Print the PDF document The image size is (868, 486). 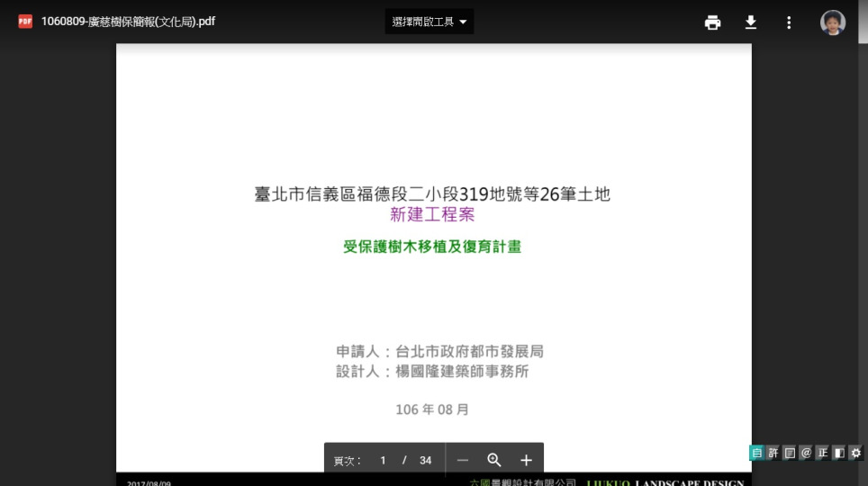[712, 22]
